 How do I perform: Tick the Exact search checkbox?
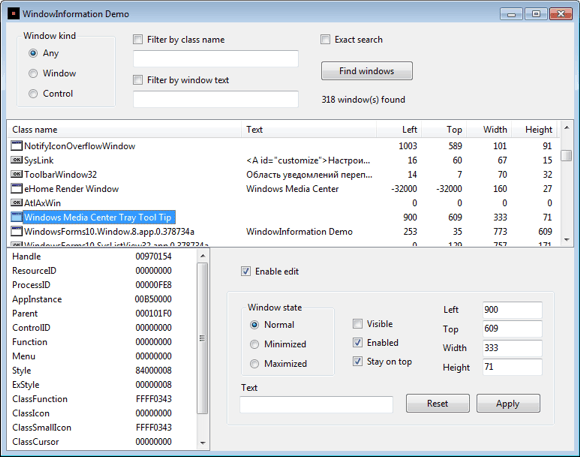(x=325, y=39)
